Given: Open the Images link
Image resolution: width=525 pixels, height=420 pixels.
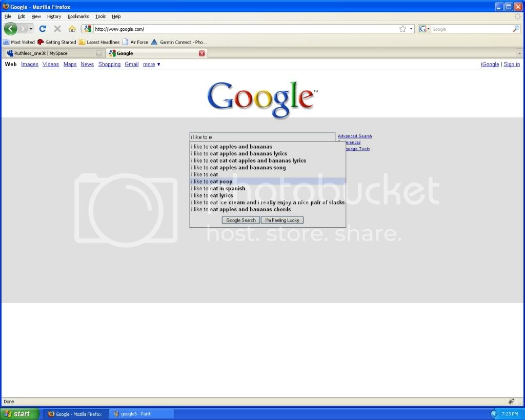Looking at the screenshot, I should tap(30, 64).
